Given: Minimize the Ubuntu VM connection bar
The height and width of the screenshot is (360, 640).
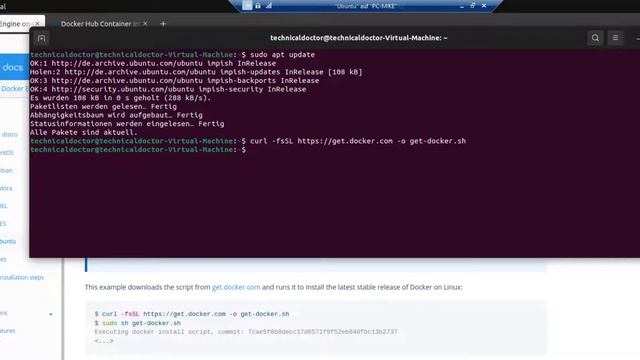Looking at the screenshot, I should [462, 6].
